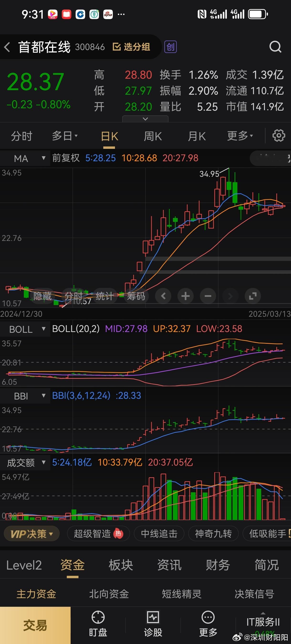Screen dimensions: 291x644
Task: Tap the 交易 trade button
Action: point(35,625)
